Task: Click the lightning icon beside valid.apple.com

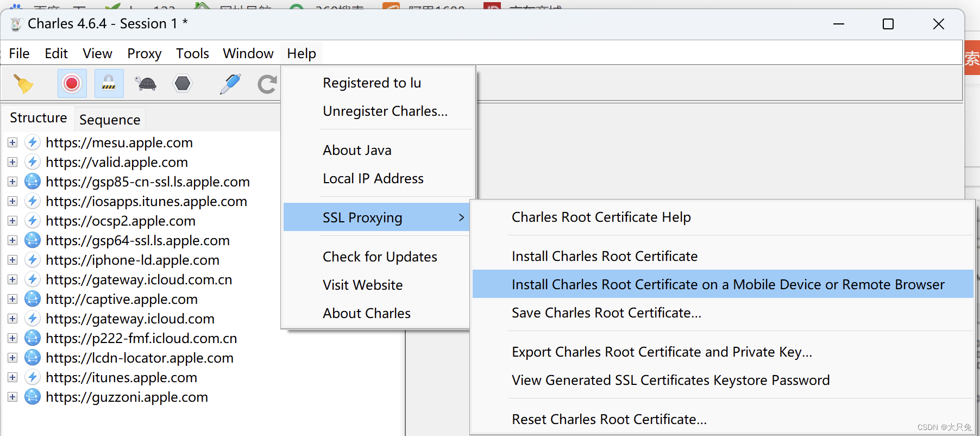Action: [x=33, y=162]
